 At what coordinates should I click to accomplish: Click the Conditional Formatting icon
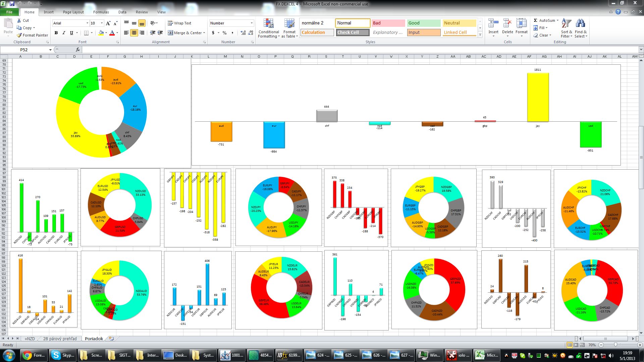268,23
